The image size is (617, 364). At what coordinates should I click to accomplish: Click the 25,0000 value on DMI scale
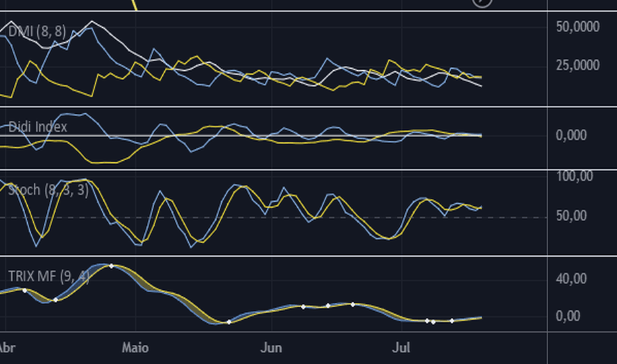[x=578, y=65]
